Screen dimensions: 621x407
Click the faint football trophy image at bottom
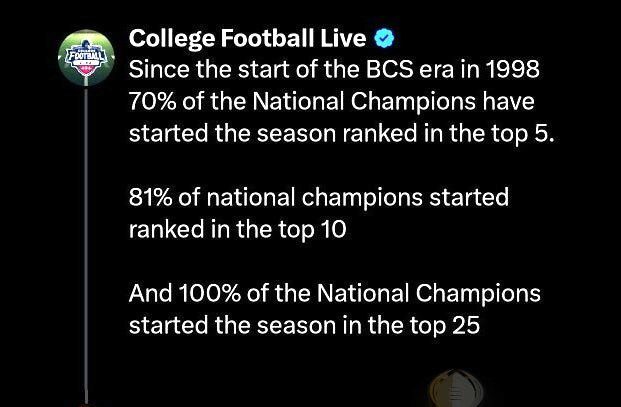click(457, 388)
